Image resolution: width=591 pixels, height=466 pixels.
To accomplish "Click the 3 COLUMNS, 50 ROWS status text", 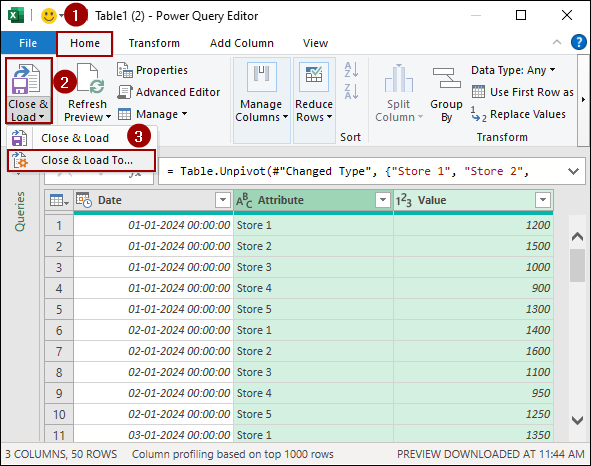I will click(x=61, y=454).
